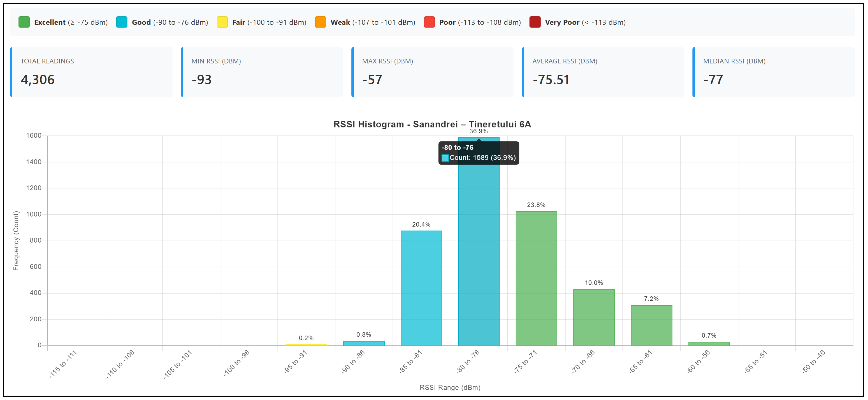Click the dark red Very Poor swatch

pos(535,22)
